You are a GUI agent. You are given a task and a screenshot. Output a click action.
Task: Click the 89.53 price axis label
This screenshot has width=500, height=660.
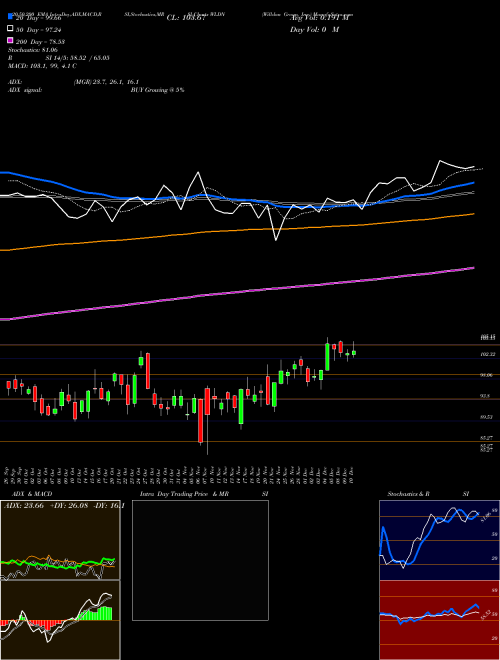pos(487,417)
